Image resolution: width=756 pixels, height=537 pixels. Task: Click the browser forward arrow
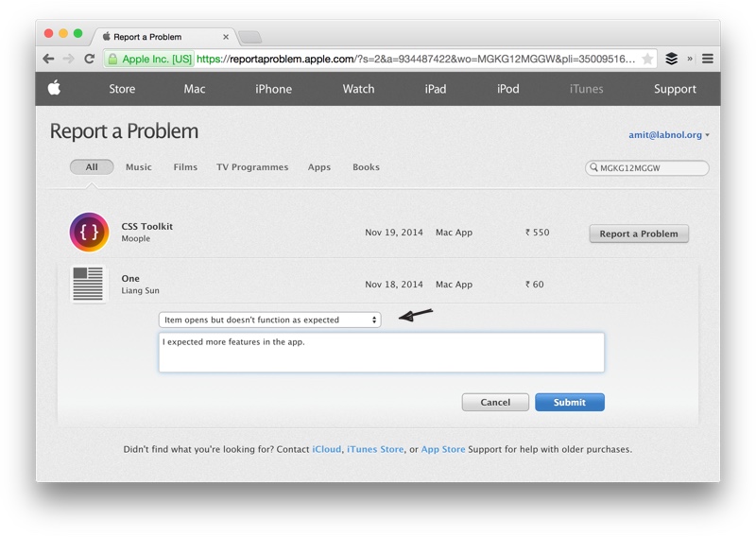(x=68, y=59)
